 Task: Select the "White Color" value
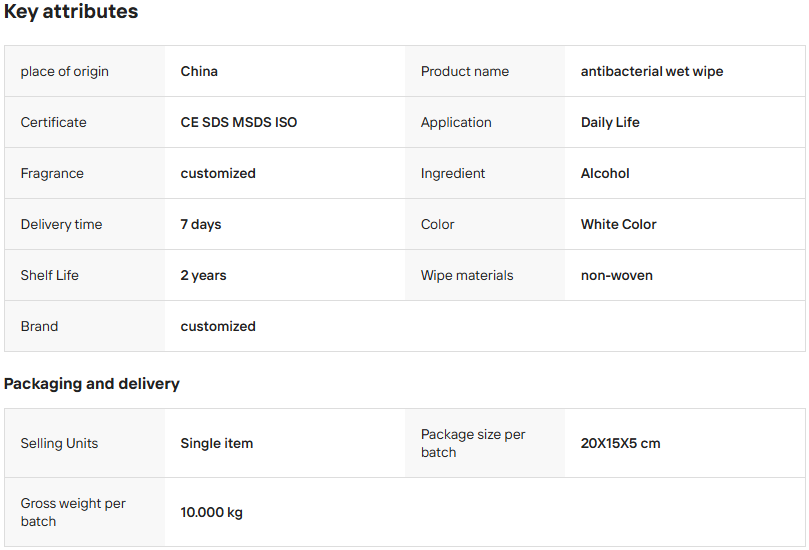pos(618,224)
